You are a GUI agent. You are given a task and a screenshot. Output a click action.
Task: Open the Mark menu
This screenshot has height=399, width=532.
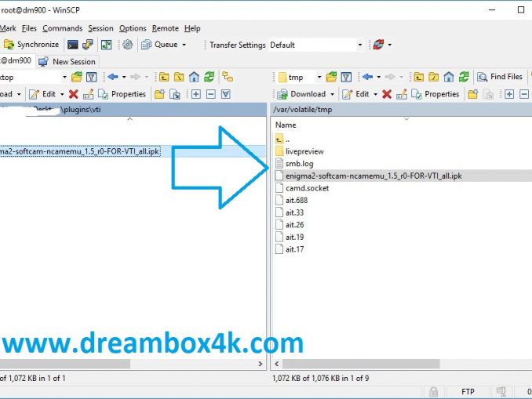(8, 28)
